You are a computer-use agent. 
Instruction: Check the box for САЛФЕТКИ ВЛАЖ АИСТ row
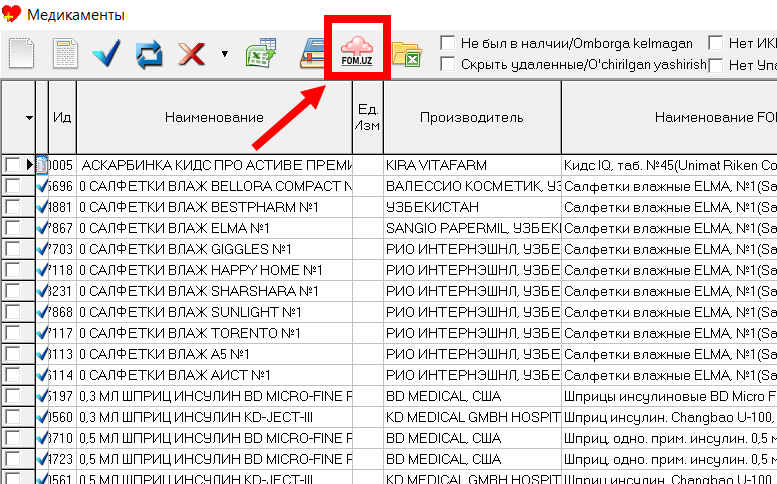(x=12, y=376)
